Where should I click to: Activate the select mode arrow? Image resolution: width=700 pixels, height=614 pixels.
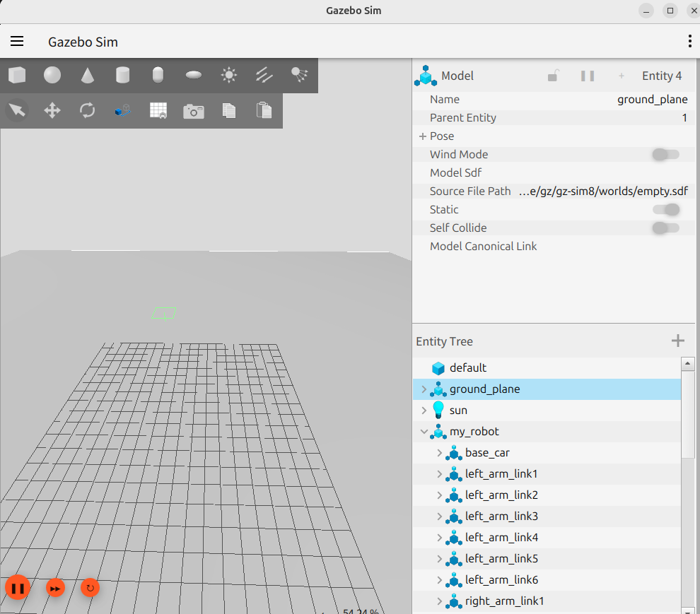point(18,110)
